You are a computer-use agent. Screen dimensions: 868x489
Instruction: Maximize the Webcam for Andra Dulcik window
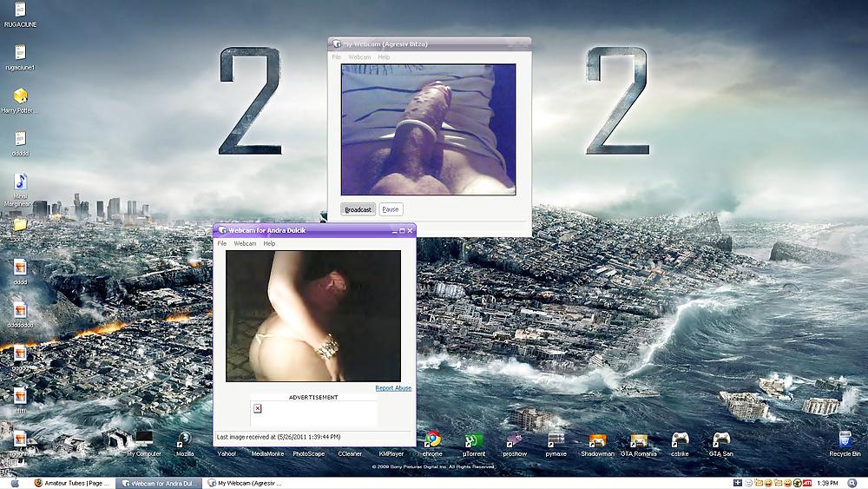(402, 230)
